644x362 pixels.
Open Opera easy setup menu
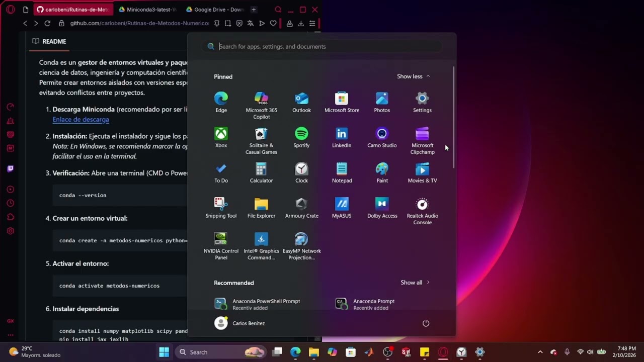[x=312, y=23]
